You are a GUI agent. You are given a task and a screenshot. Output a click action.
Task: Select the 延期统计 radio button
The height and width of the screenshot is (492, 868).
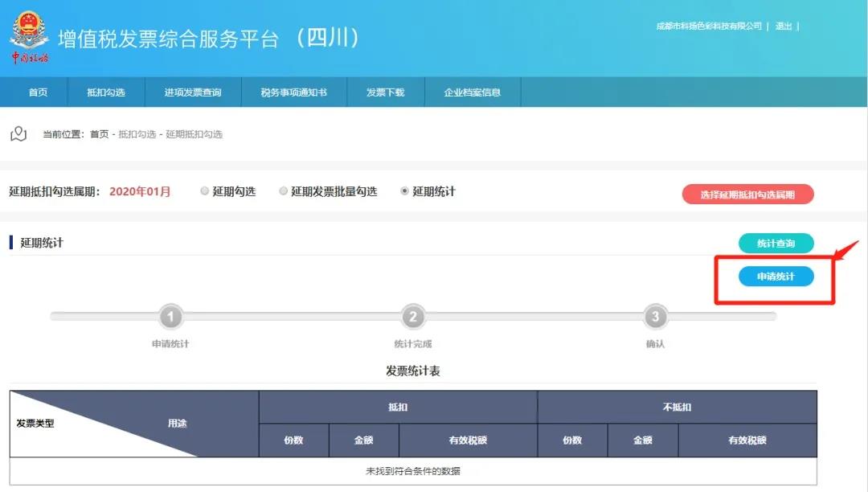[x=404, y=191]
